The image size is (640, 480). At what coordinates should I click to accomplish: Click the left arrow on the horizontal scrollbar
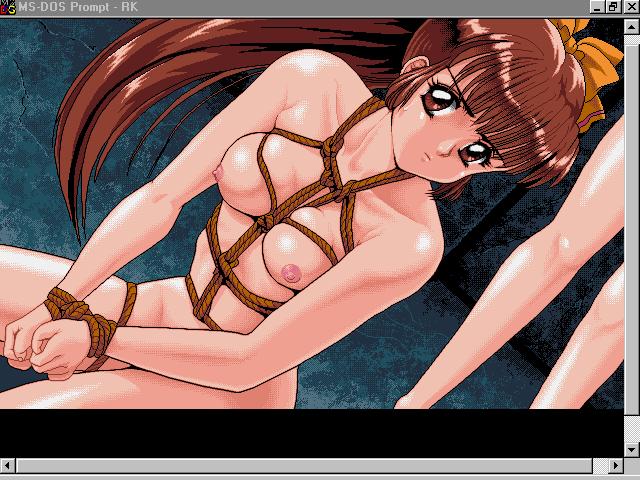click(x=9, y=466)
